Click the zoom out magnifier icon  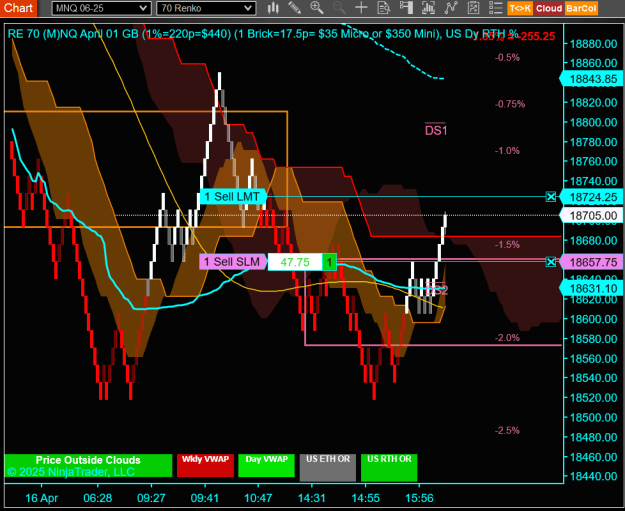pos(339,8)
